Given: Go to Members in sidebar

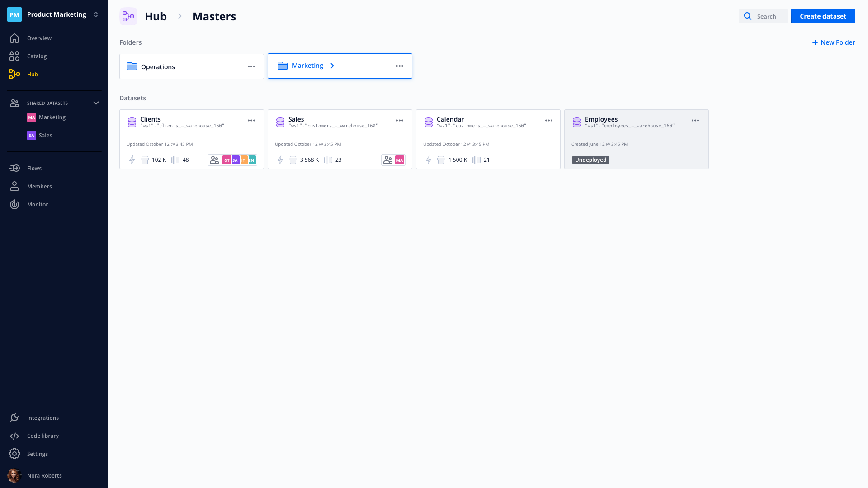Looking at the screenshot, I should click(x=39, y=186).
